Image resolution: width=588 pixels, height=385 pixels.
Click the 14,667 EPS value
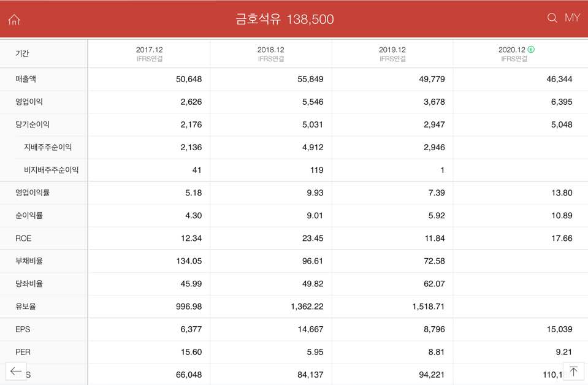click(310, 329)
